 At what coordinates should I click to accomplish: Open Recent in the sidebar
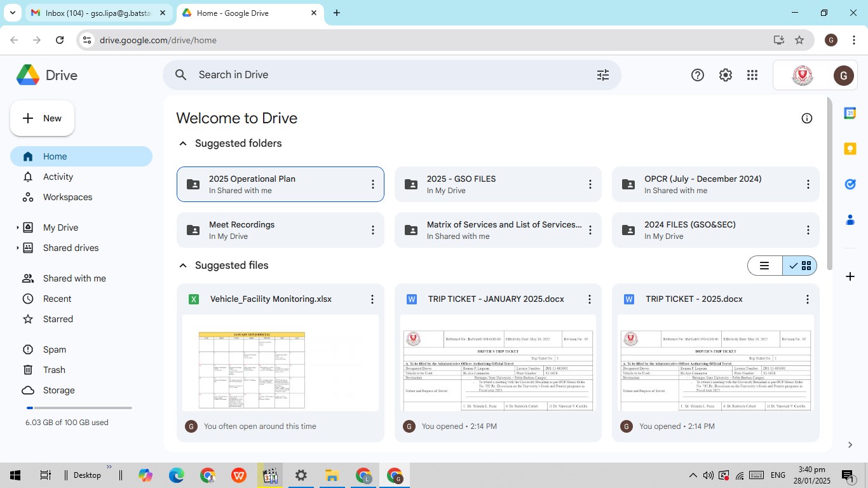tap(81, 299)
